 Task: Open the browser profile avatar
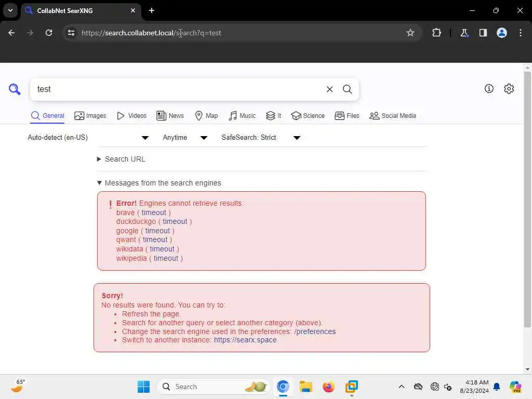click(x=501, y=33)
